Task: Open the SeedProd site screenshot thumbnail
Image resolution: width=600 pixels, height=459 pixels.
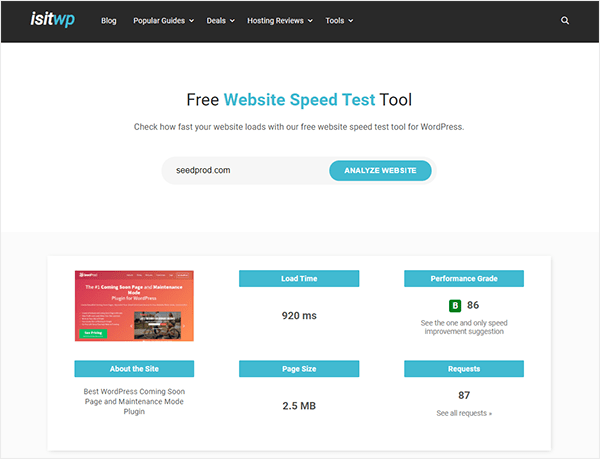Action: [134, 306]
